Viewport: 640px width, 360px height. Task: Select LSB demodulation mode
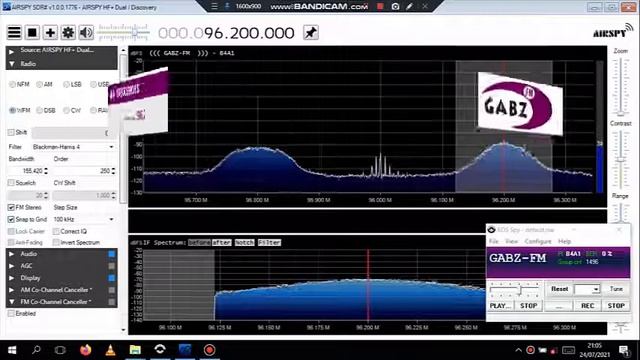[67, 84]
